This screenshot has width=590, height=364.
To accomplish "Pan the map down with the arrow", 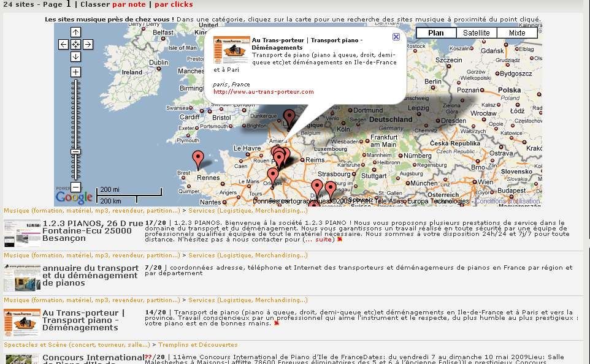I will (75, 56).
